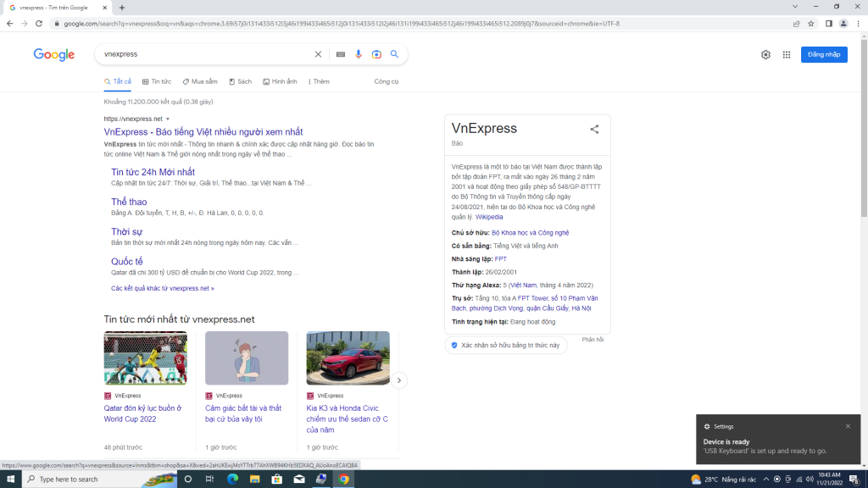This screenshot has width=868, height=488.
Task: Switch to the Hình ảnh tab
Action: [280, 81]
